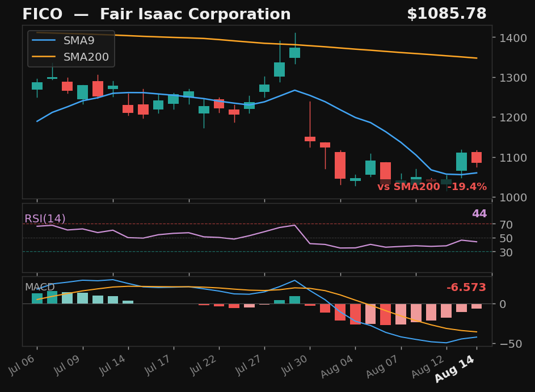Click the orange SMA200 legend line swatch

coord(44,57)
